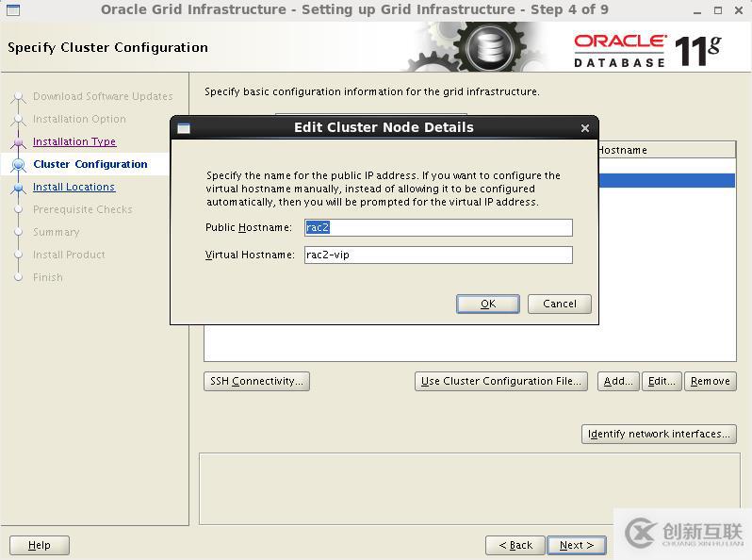Remove the selected cluster node
This screenshot has height=560, width=752.
(711, 381)
